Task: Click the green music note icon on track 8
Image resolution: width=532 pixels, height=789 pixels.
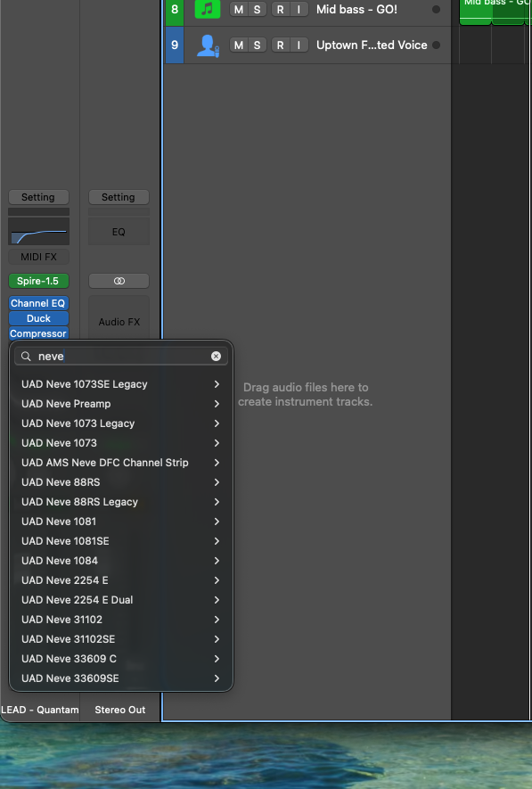Action: [207, 9]
